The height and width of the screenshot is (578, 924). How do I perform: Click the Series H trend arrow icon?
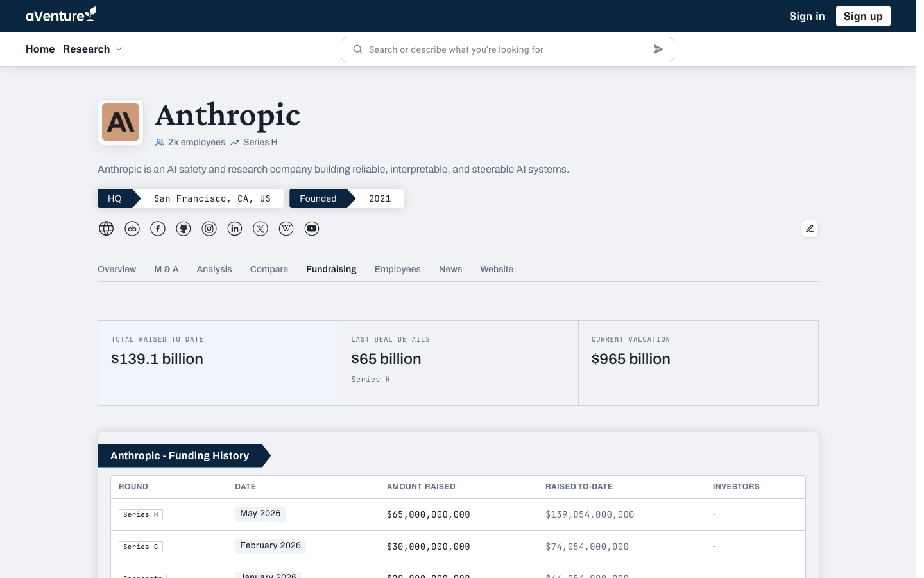tap(235, 143)
